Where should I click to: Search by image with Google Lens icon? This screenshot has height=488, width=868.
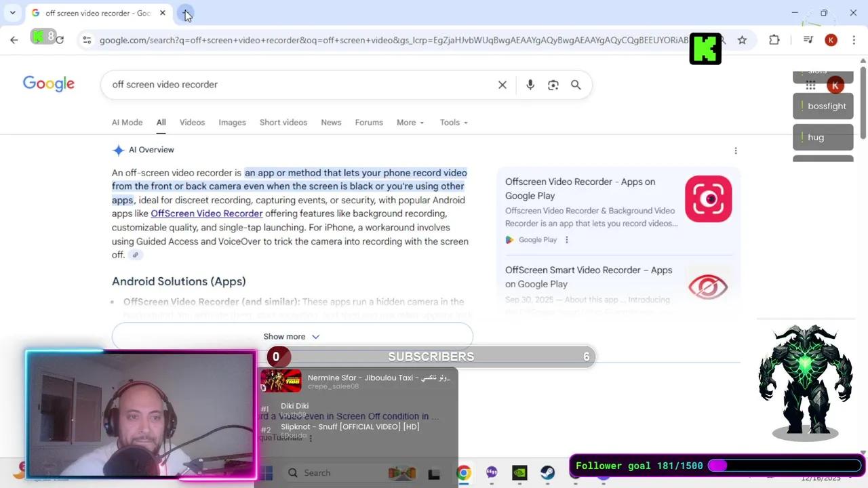(553, 85)
